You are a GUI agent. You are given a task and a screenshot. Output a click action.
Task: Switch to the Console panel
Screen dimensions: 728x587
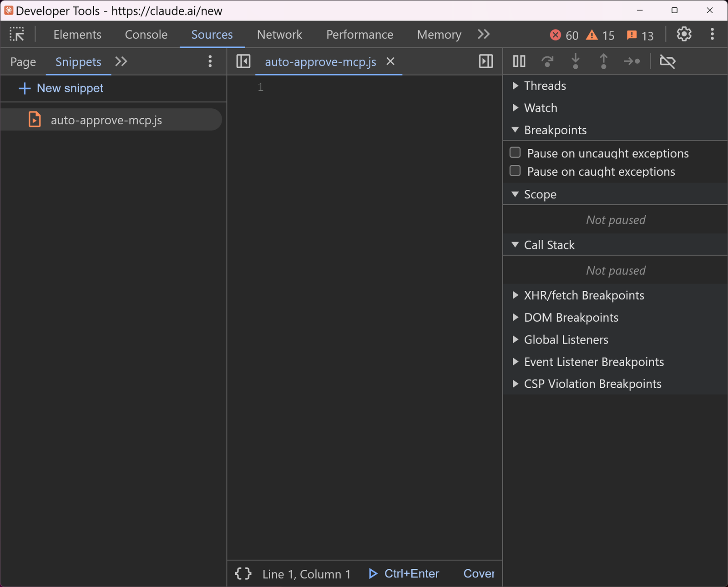point(146,35)
